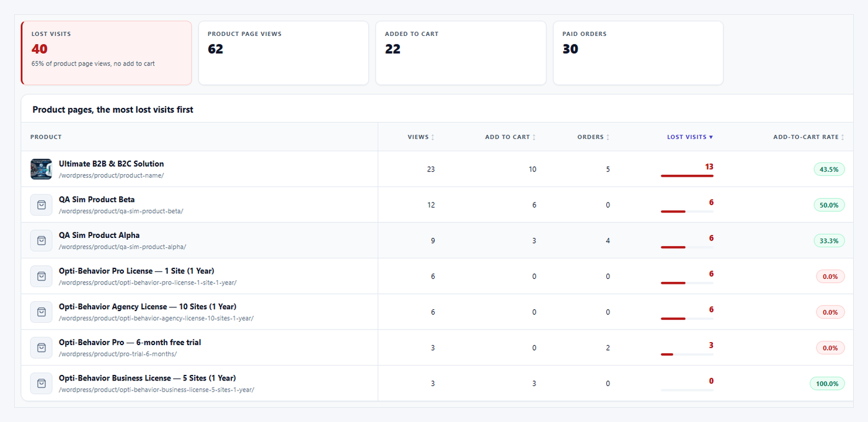Click the bag icon for QA Sim Product Alpha
The height and width of the screenshot is (422, 868).
coord(41,240)
